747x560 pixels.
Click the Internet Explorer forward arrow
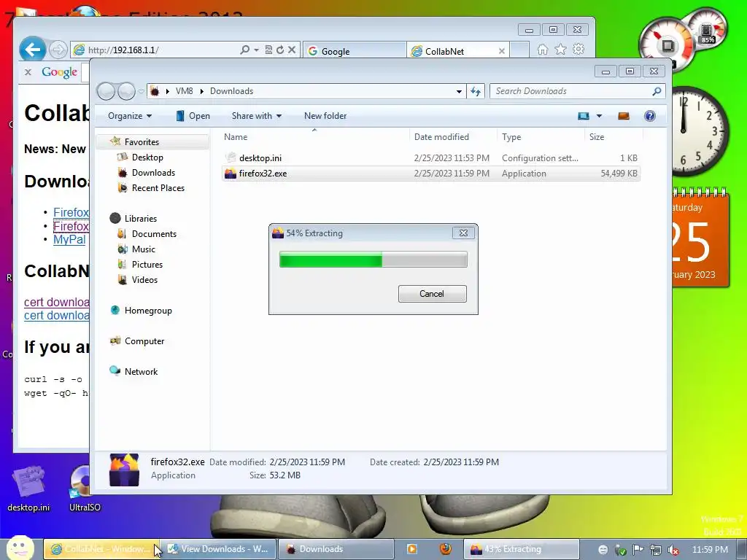[58, 50]
